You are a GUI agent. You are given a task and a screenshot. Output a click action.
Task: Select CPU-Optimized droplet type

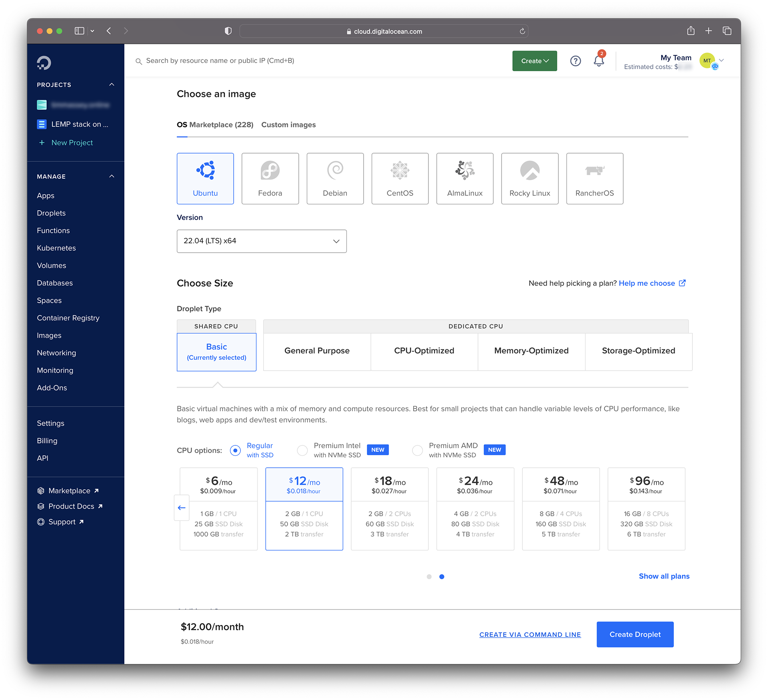424,352
